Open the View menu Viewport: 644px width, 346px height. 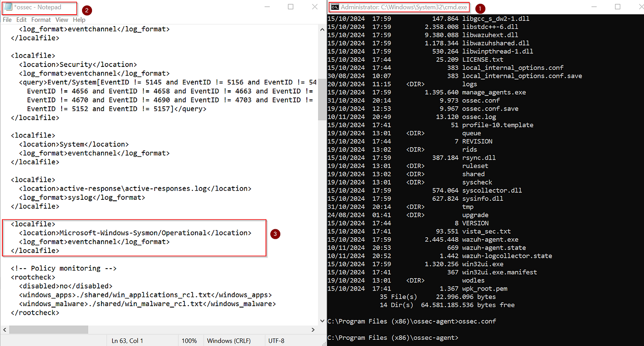(x=62, y=19)
